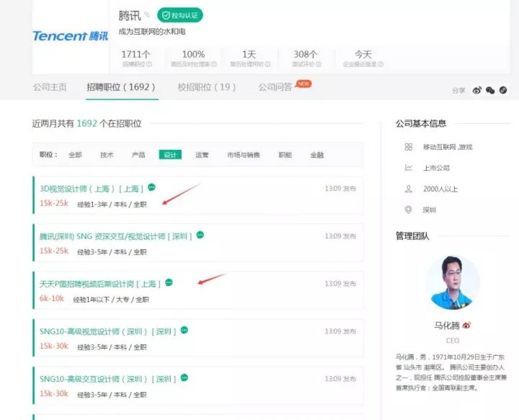This screenshot has width=519, height=420.
Task: Click the edit pencil icon beside 腾讯
Action: click(147, 14)
